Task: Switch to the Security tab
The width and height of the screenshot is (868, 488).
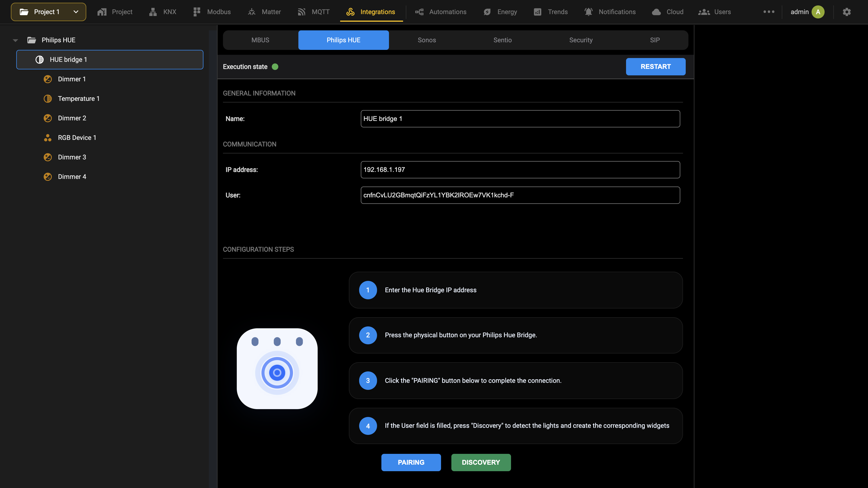Action: pyautogui.click(x=580, y=40)
